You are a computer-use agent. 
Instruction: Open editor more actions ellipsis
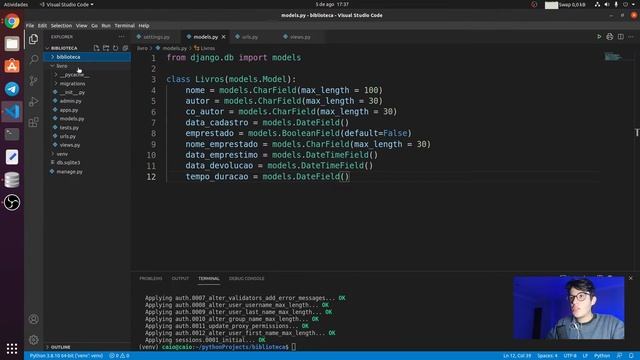tap(631, 37)
